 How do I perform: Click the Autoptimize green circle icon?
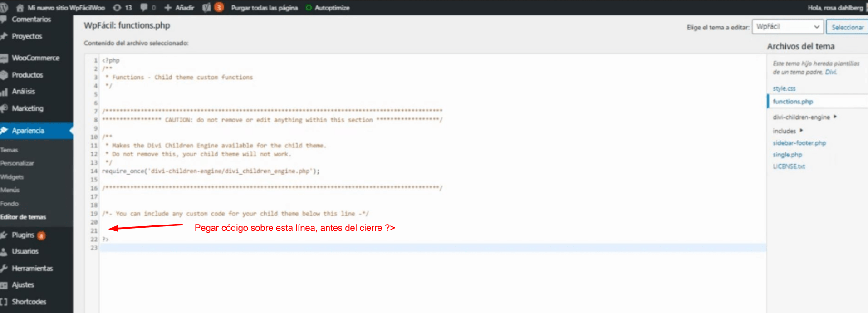click(x=309, y=8)
